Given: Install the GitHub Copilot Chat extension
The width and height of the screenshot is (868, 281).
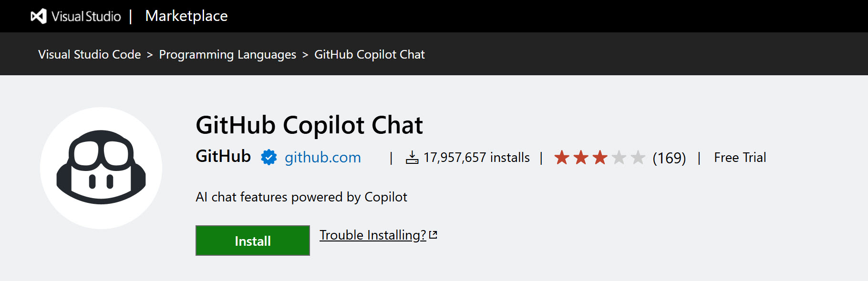Looking at the screenshot, I should (x=252, y=241).
